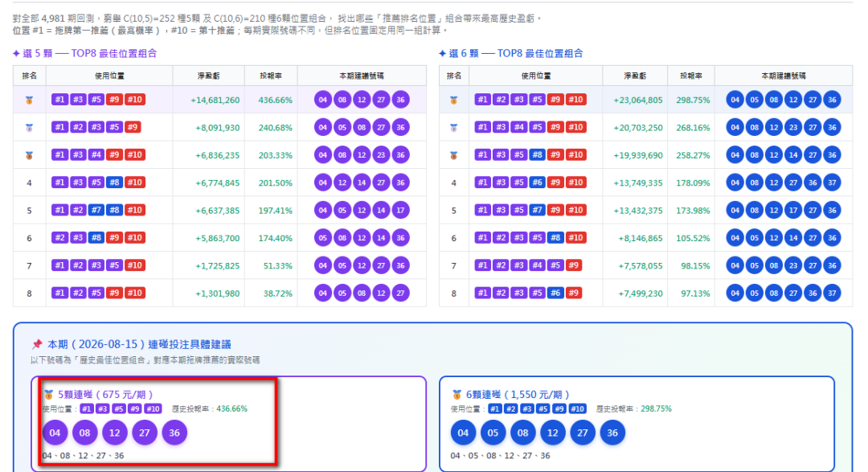
Task: Click 投報率 column header in 6-pick table
Action: tap(691, 76)
